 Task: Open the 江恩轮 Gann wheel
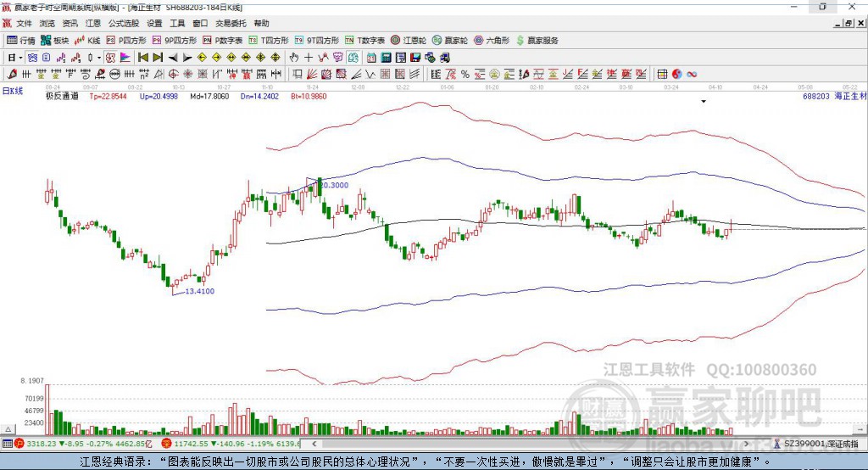409,40
